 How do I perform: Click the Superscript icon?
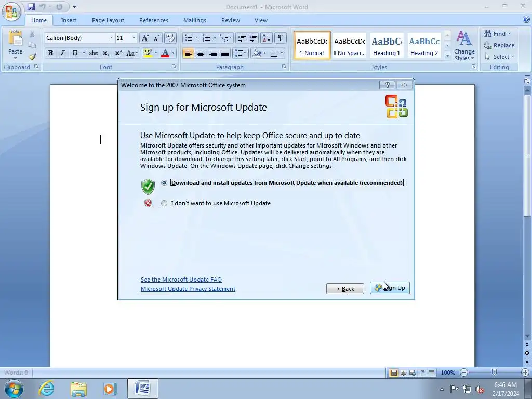click(118, 53)
